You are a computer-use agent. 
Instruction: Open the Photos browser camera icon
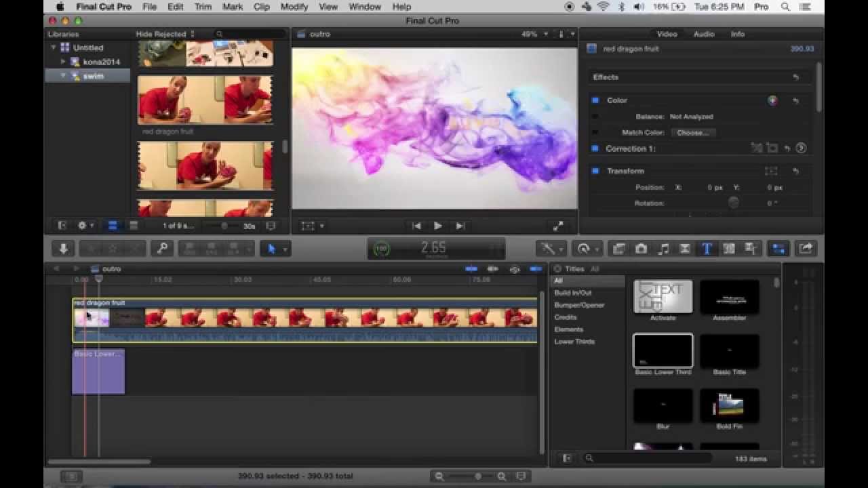pos(641,249)
